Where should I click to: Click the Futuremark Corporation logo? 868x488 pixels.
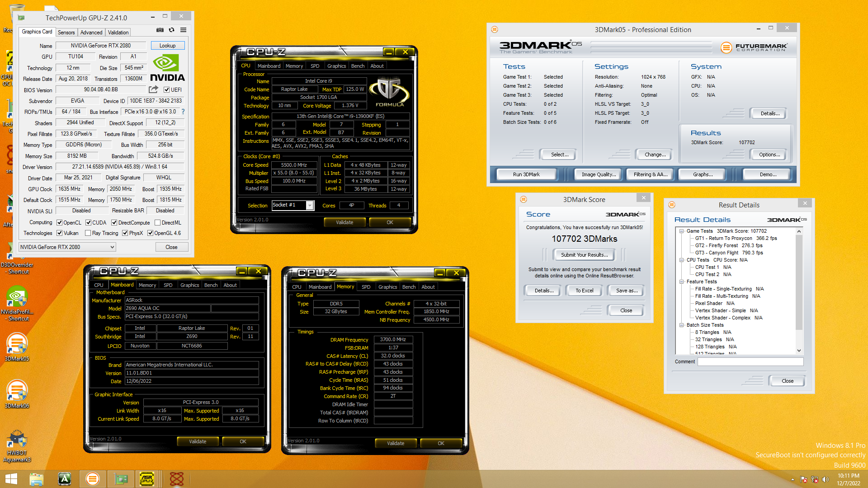(754, 47)
